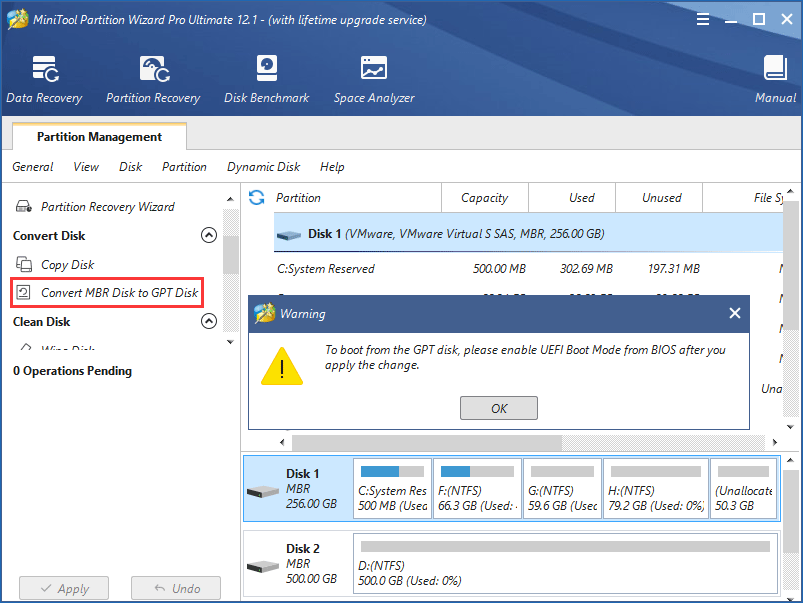
Task: Collapse the Clean Disk section
Action: (209, 322)
